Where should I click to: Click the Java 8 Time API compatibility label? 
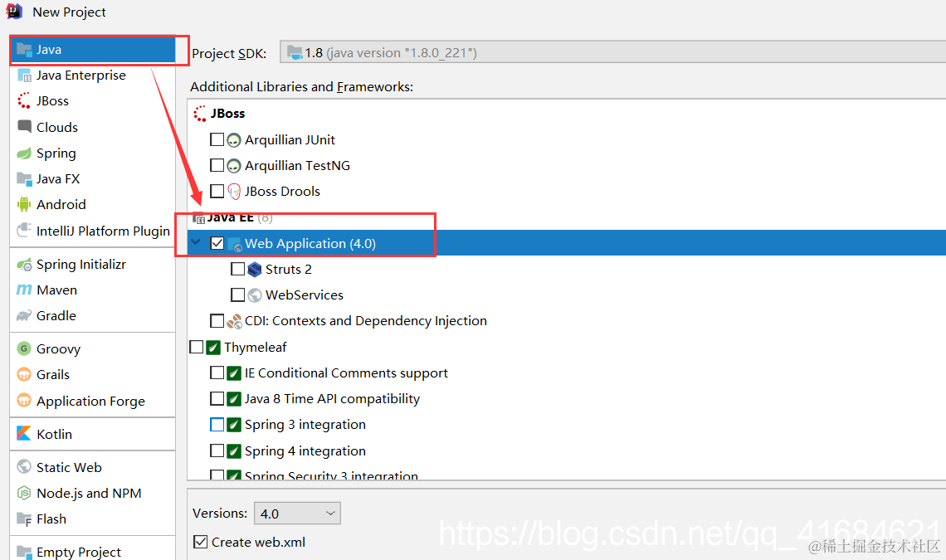coord(333,399)
